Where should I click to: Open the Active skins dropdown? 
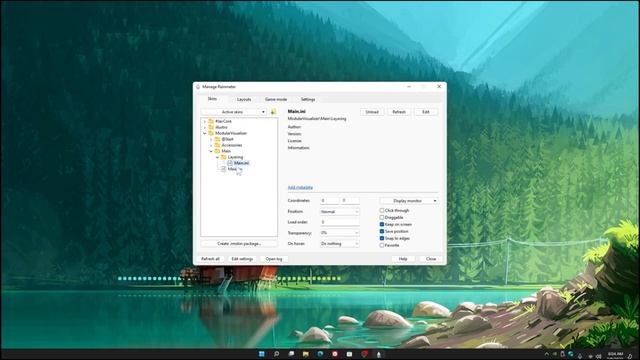tap(234, 112)
